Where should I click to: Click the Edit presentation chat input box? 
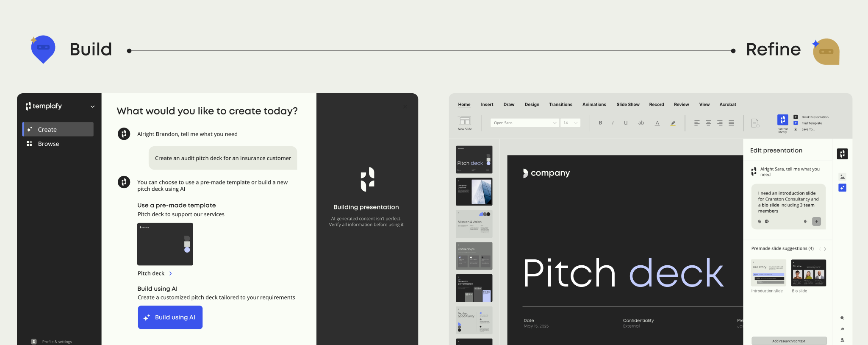[789, 206]
